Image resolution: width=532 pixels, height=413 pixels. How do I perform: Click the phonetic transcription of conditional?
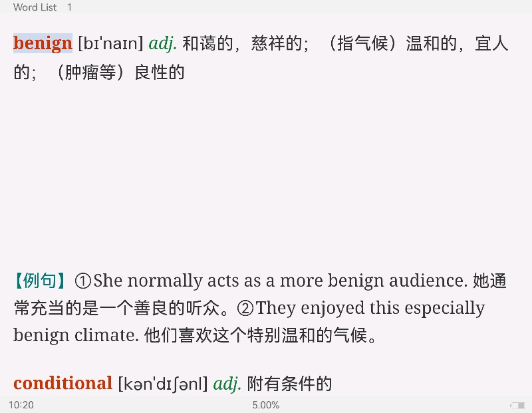point(163,384)
